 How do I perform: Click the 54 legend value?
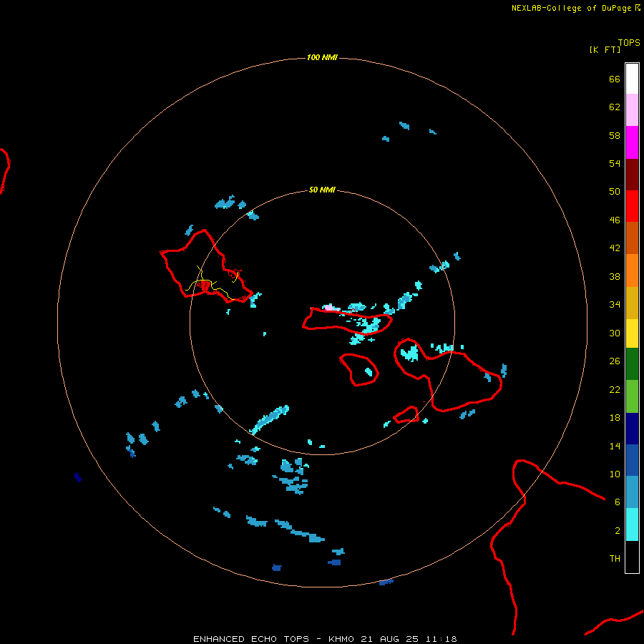(615, 163)
